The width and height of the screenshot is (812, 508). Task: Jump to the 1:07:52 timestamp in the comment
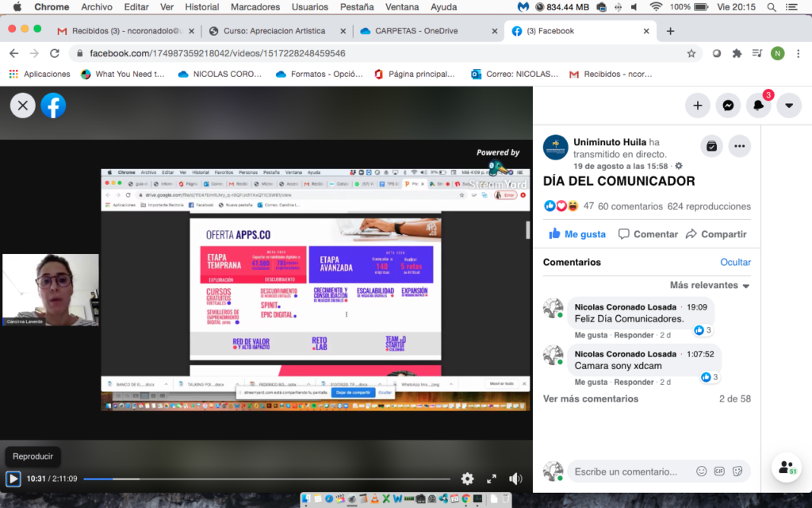700,354
